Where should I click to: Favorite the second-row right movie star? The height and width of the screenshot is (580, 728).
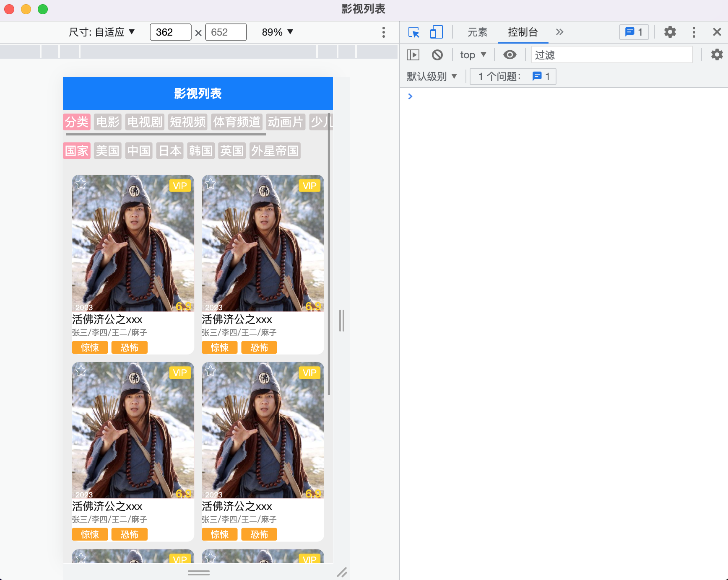211,371
